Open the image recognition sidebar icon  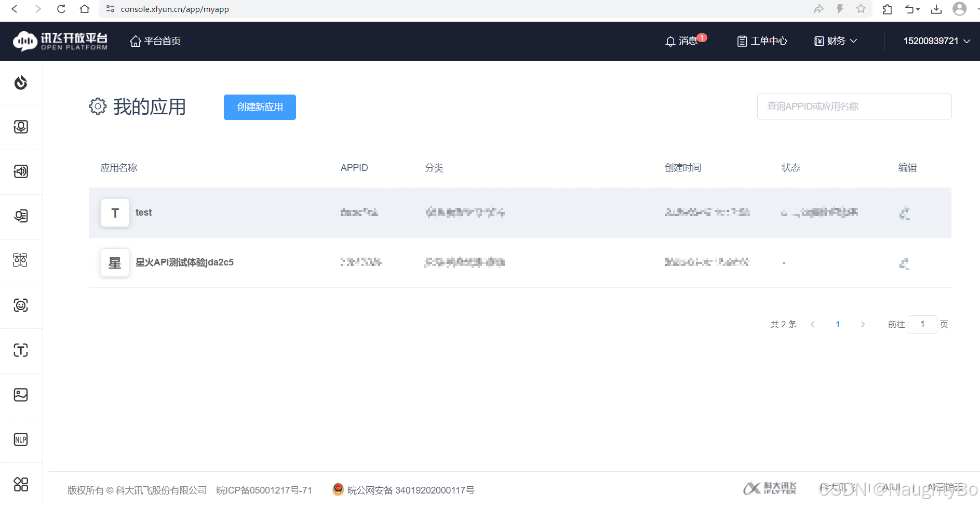coord(21,395)
